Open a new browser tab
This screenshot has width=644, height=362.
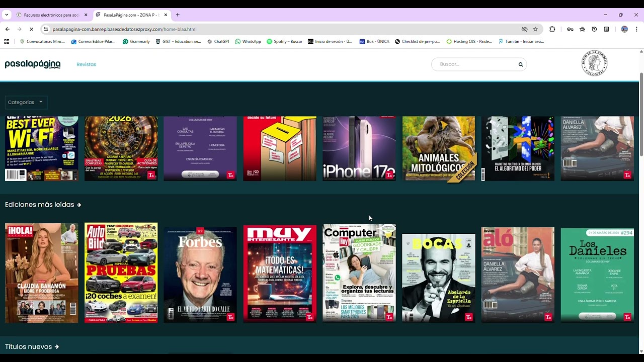[x=178, y=15]
